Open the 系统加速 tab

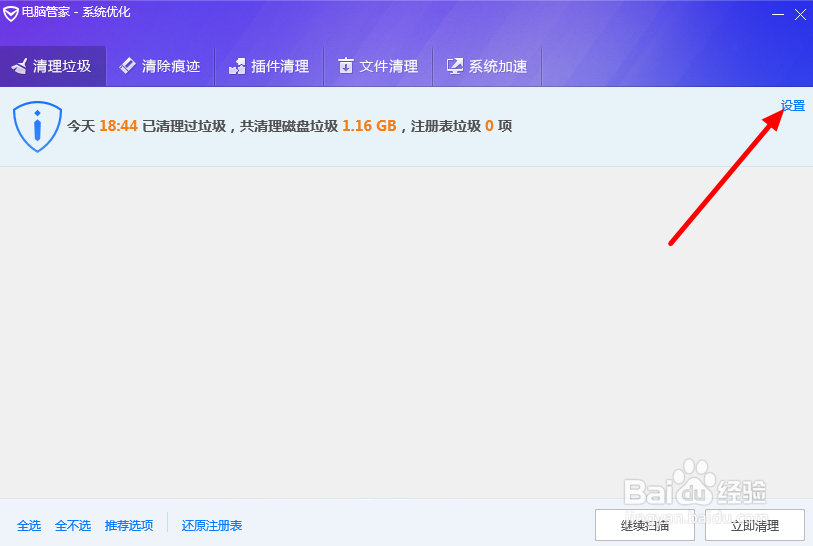coord(487,66)
